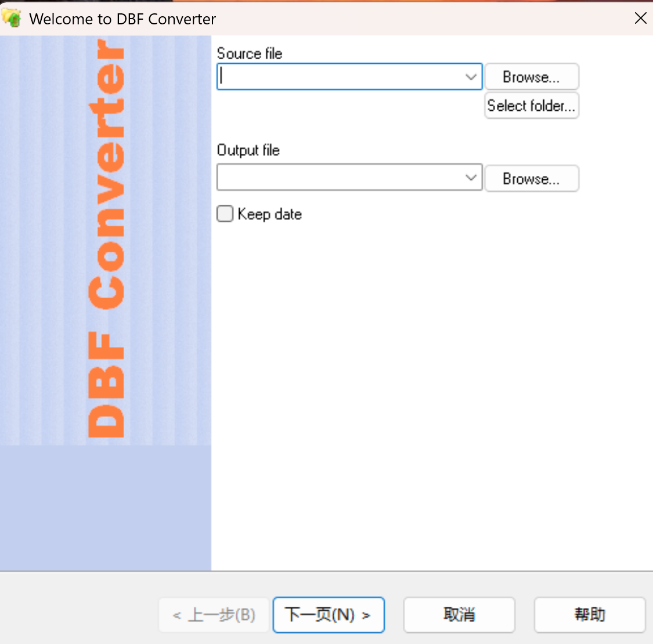Go to next page with 下一页(N)
653x644 pixels.
[329, 614]
